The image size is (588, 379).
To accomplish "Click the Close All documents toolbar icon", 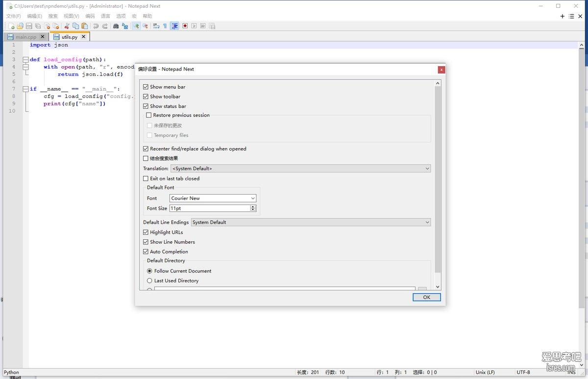I will click(x=56, y=26).
